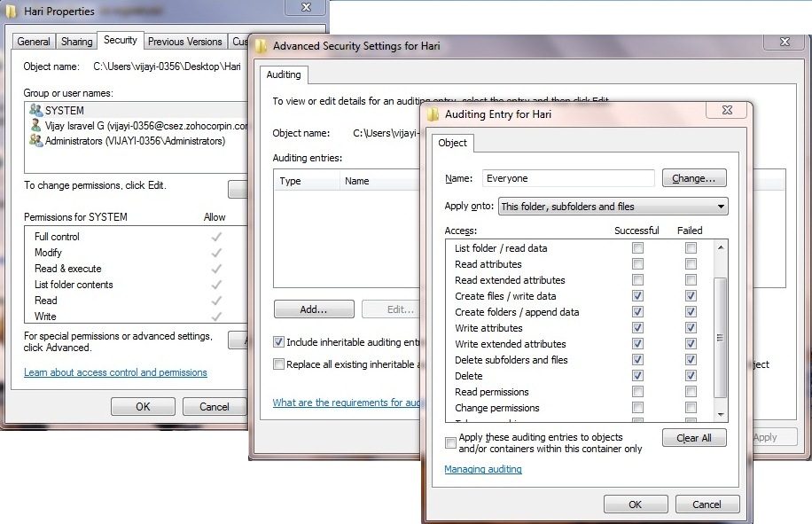Click Cancel in Auditing Entry dialog

707,504
